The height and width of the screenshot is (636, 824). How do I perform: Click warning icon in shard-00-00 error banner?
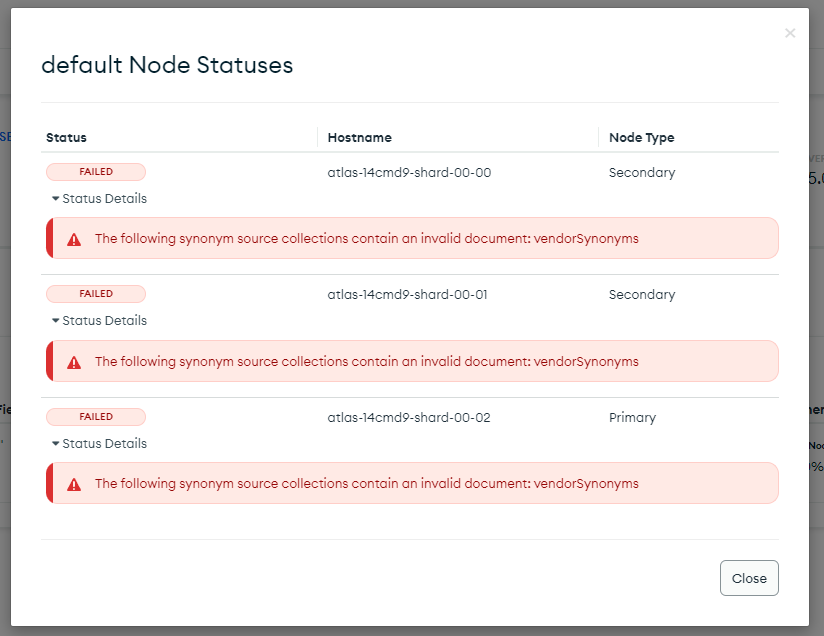click(x=74, y=240)
